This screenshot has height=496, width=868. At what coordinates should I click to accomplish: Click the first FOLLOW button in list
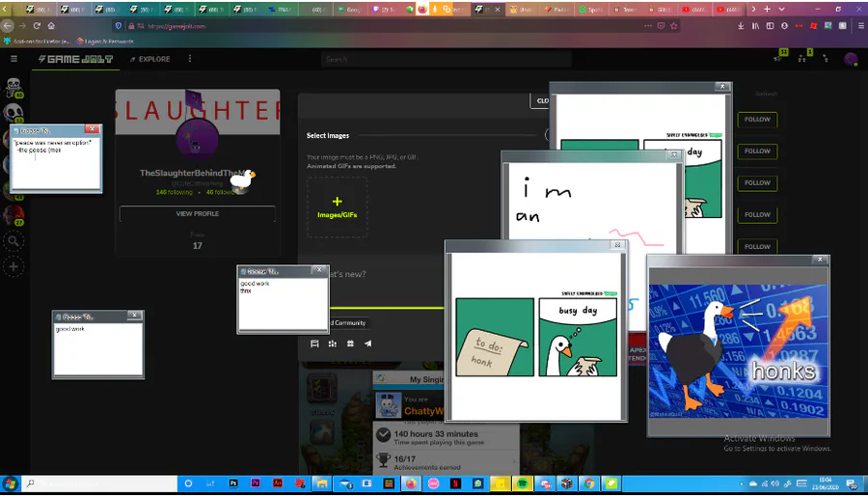(x=757, y=120)
